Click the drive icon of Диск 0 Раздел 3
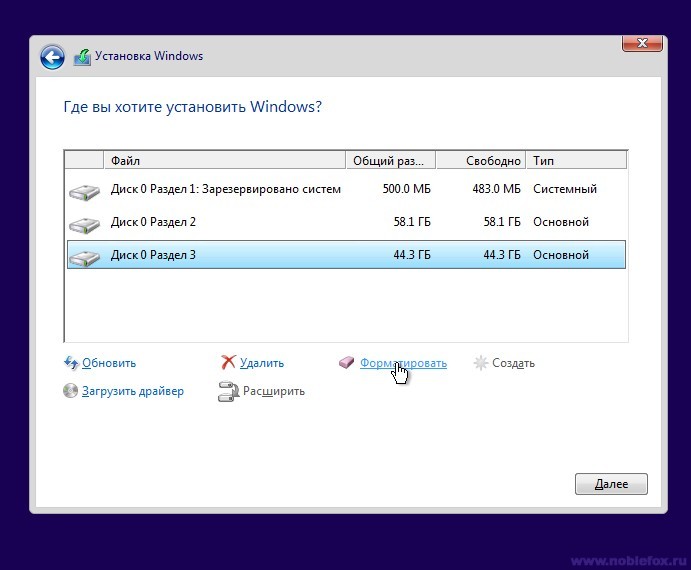This screenshot has width=691, height=570. 84,258
